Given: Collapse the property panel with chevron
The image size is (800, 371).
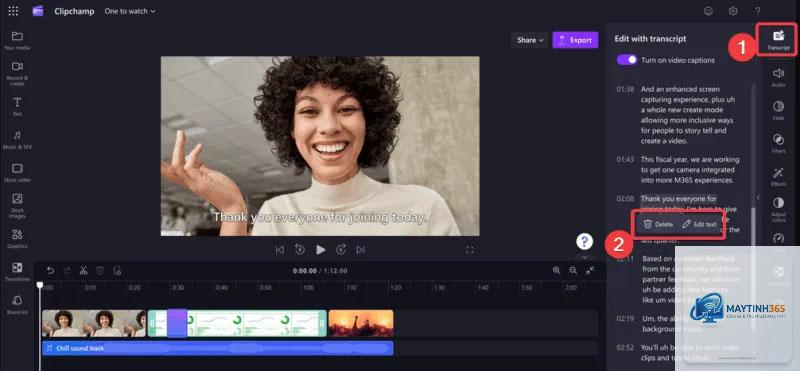Looking at the screenshot, I should pyautogui.click(x=758, y=197).
